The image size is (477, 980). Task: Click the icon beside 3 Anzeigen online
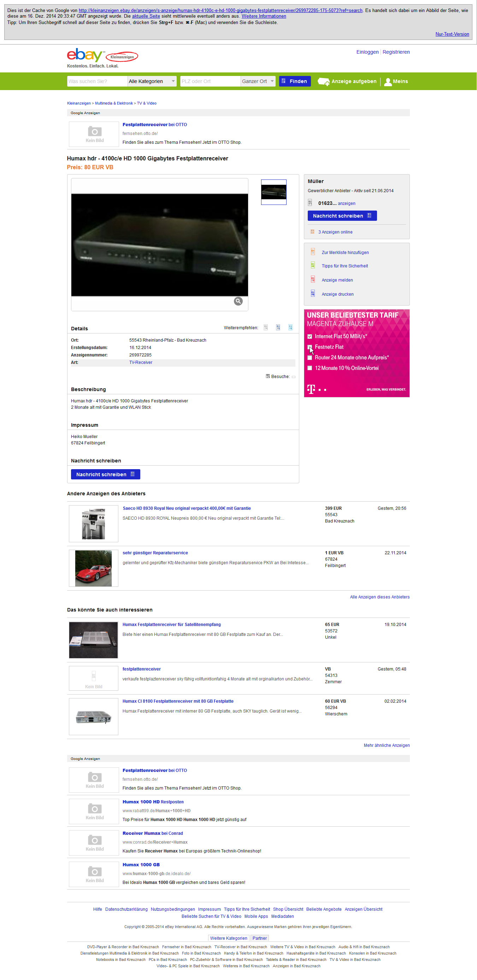click(x=312, y=232)
